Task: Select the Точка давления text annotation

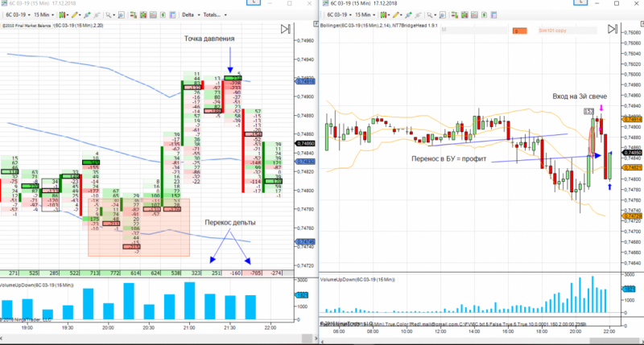Action: click(x=209, y=39)
